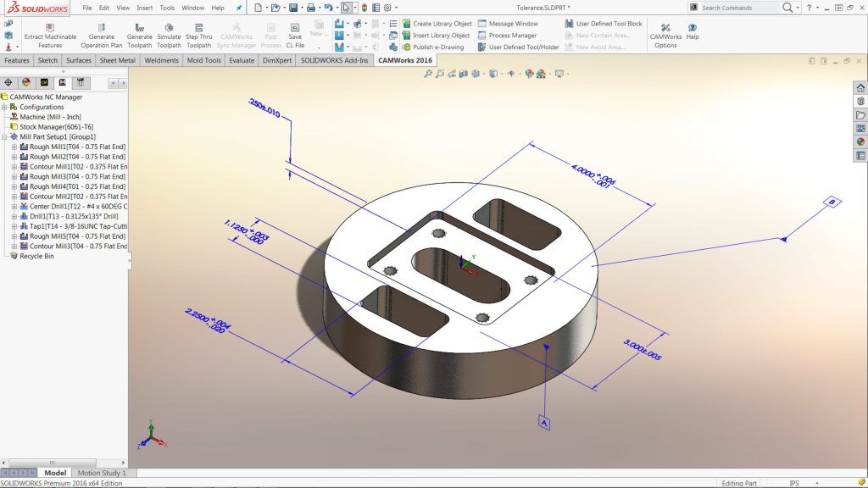Switch to the Motion Study 1 tab

click(x=102, y=473)
